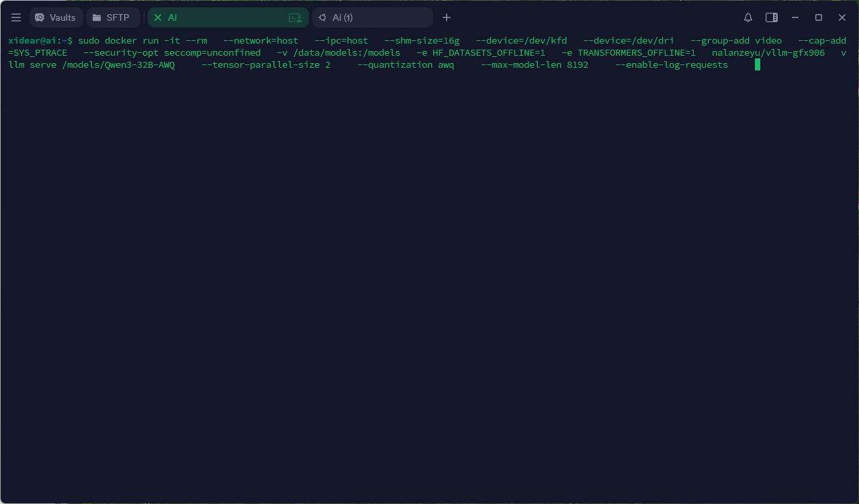The image size is (859, 504).
Task: Click the terminal icon inside Ai tab
Action: coord(295,17)
